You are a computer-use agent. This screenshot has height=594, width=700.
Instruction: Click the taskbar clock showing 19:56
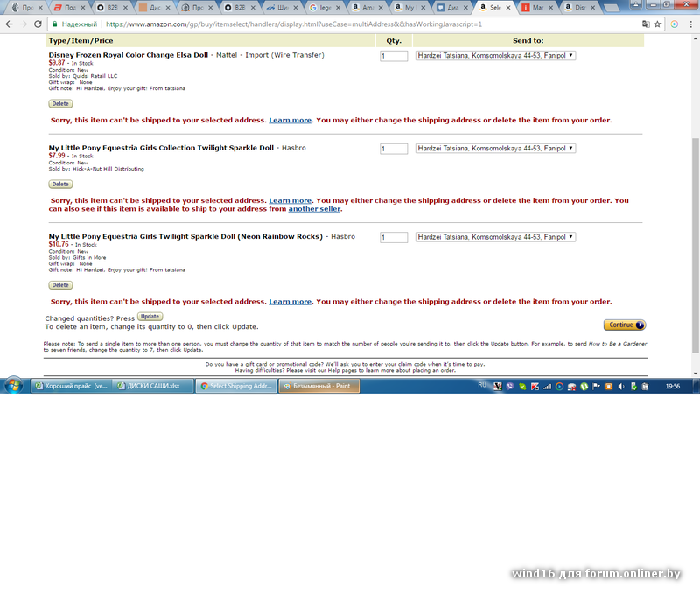[673, 386]
